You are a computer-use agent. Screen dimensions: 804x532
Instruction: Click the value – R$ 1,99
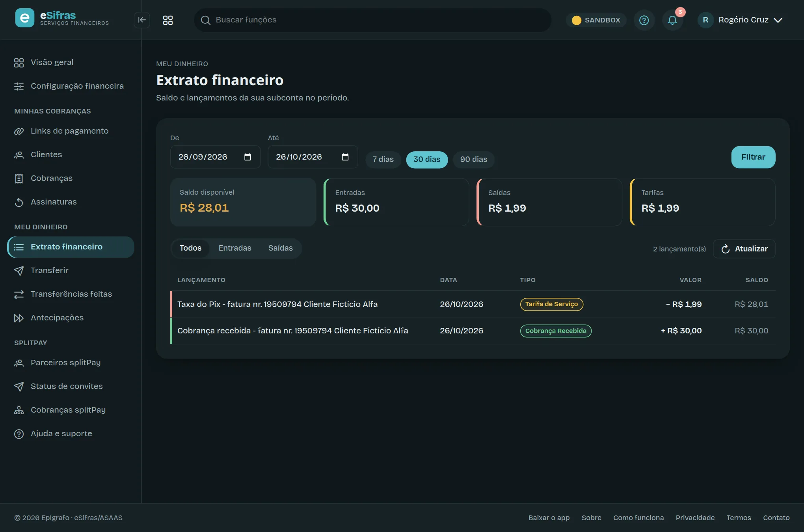tap(683, 305)
